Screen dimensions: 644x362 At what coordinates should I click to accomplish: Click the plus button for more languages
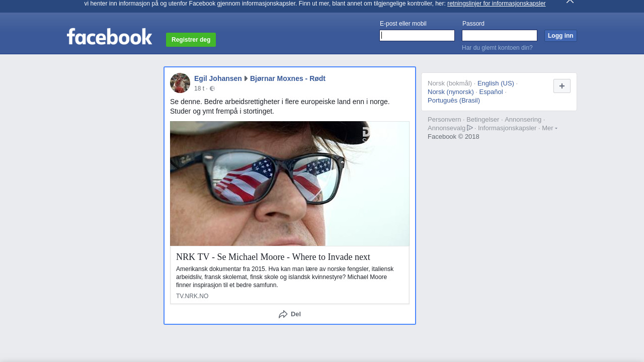pos(562,86)
